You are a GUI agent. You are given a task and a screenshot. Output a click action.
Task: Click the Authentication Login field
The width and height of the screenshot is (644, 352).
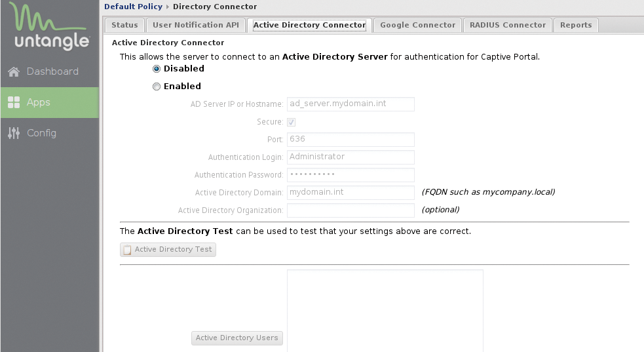click(350, 157)
